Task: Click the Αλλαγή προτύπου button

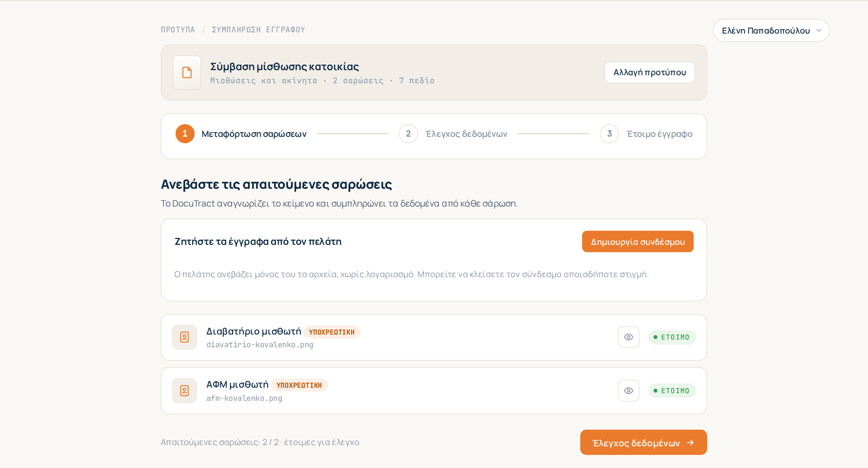Action: 649,72
